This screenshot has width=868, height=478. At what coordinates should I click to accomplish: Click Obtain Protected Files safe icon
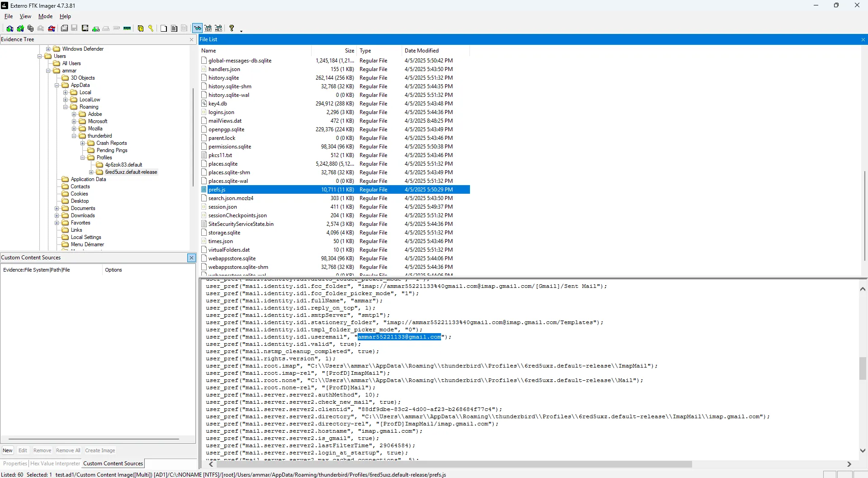(141, 28)
